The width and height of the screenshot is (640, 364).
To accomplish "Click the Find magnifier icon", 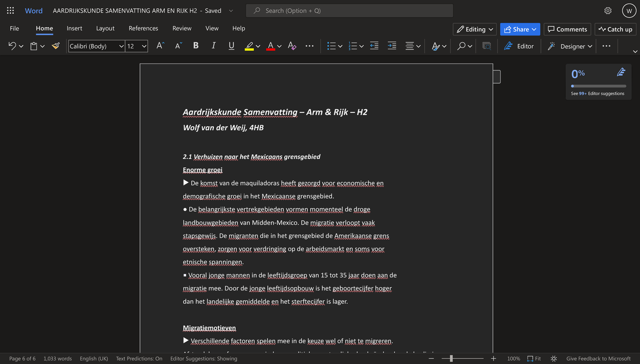I will [x=462, y=46].
